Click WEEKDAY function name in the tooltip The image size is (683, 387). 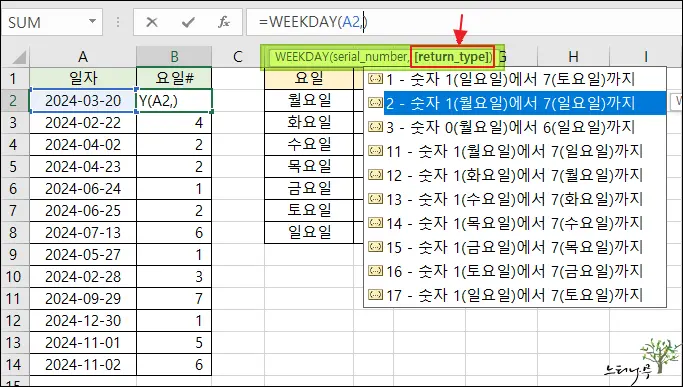tap(301, 57)
